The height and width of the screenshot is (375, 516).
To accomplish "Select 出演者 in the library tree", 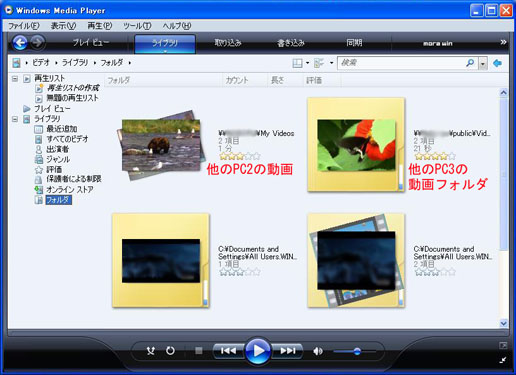I will [58, 149].
